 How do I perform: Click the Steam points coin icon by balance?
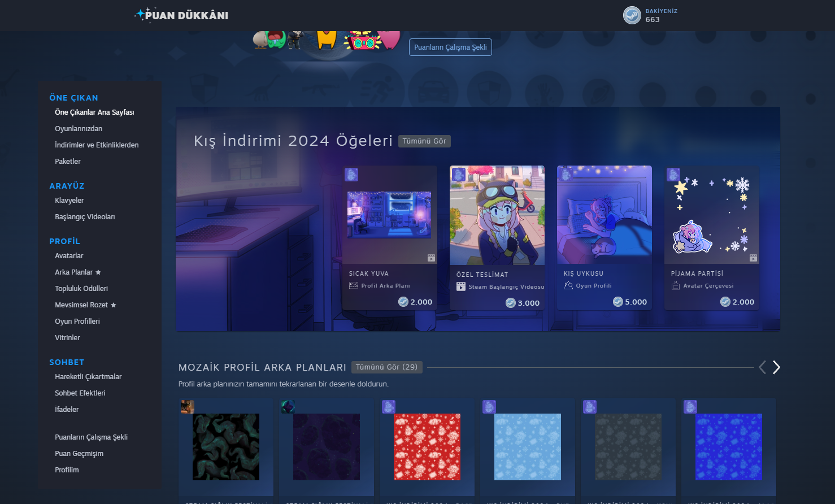(x=632, y=15)
